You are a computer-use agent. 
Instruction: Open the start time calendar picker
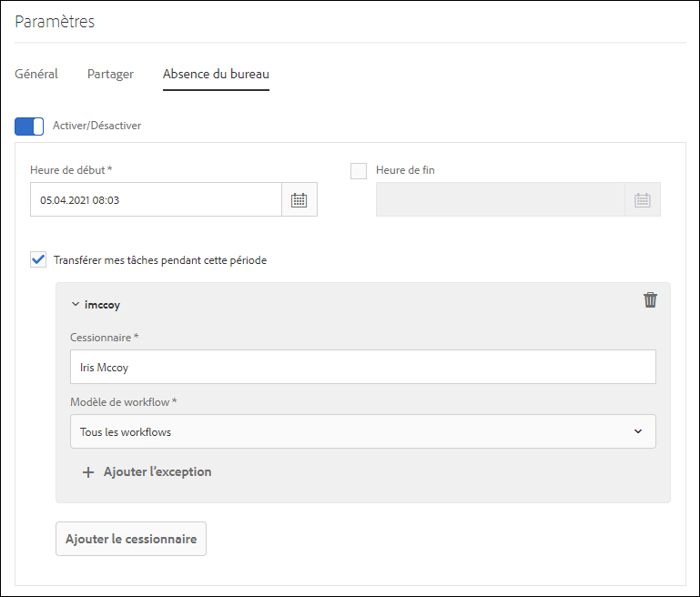[x=299, y=200]
